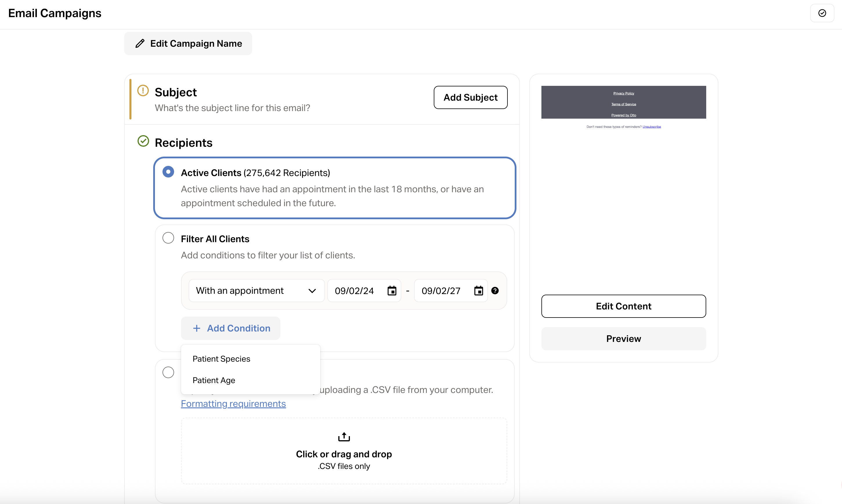Select the Active Clients radio button
Viewport: 842px width, 504px height.
coord(168,172)
